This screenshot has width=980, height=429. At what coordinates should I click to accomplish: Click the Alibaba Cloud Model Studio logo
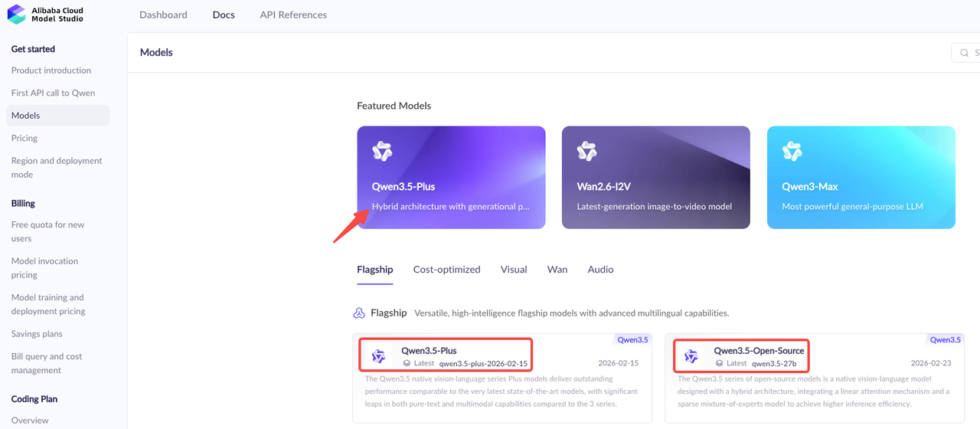[x=46, y=15]
